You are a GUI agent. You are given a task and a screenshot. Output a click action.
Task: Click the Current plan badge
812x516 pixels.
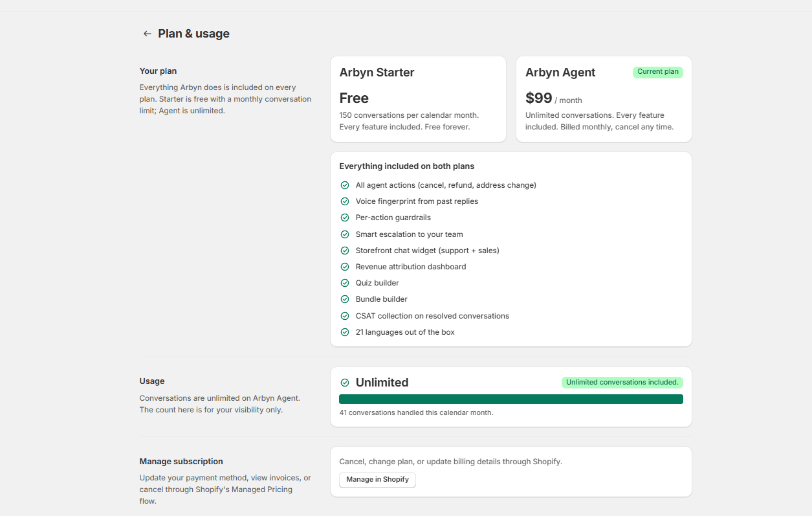click(x=657, y=72)
